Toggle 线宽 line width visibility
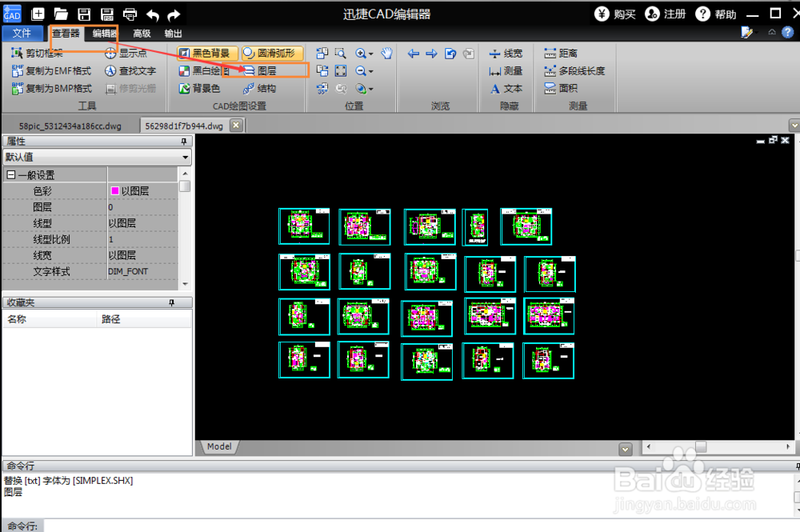 [506, 53]
